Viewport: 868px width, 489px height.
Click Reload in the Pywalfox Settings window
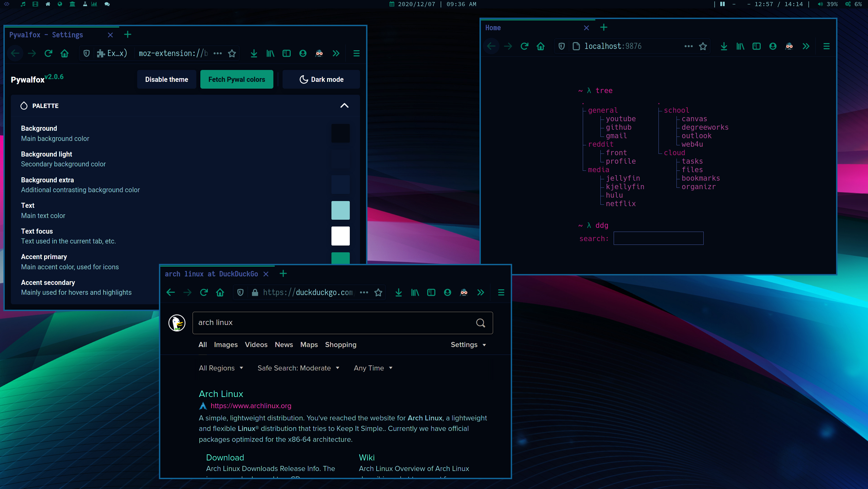48,53
